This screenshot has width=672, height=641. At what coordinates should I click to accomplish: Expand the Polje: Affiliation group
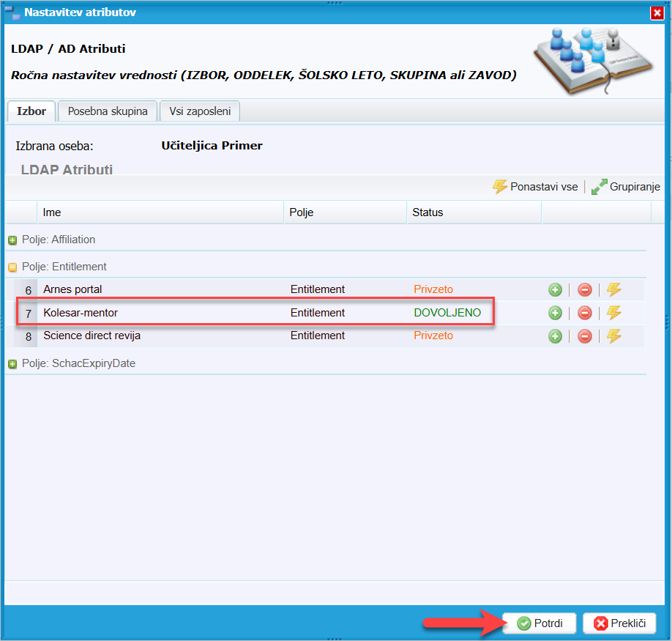coord(12,240)
